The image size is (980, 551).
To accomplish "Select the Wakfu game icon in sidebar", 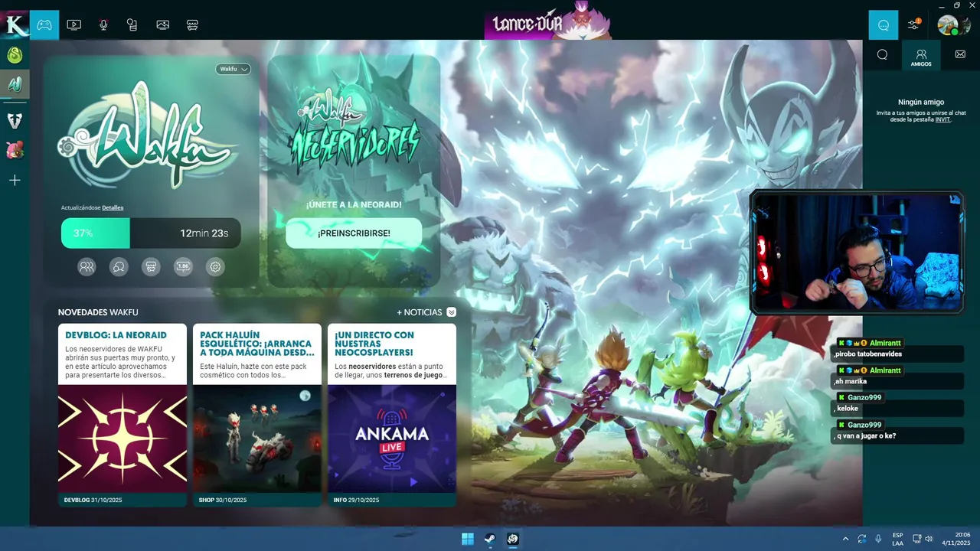I will pyautogui.click(x=15, y=84).
